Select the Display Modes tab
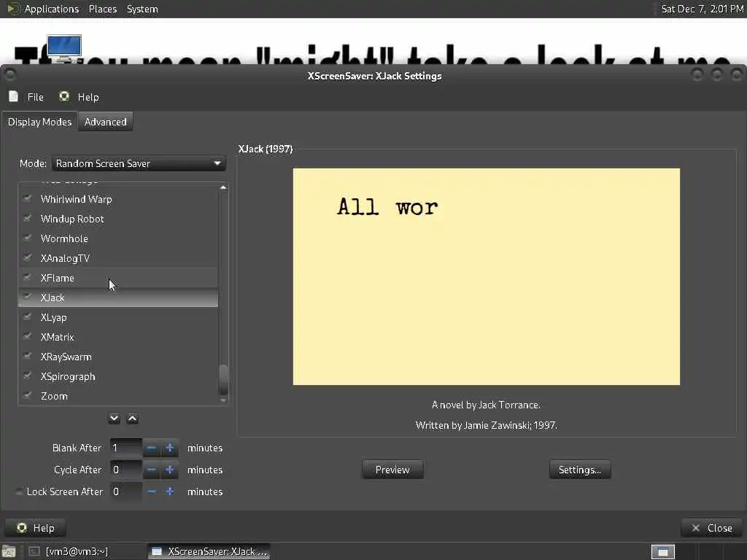The width and height of the screenshot is (747, 560). pyautogui.click(x=39, y=122)
